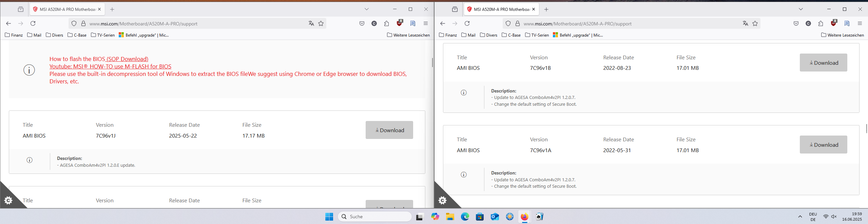Image resolution: width=868 pixels, height=224 pixels.
Task: Open Outlook from taskbar
Action: click(495, 217)
